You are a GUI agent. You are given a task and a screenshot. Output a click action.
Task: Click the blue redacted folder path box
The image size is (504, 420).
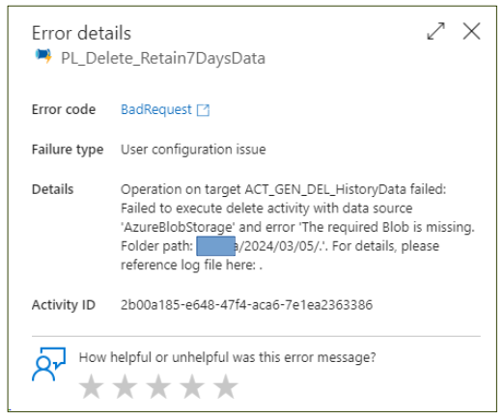(215, 246)
